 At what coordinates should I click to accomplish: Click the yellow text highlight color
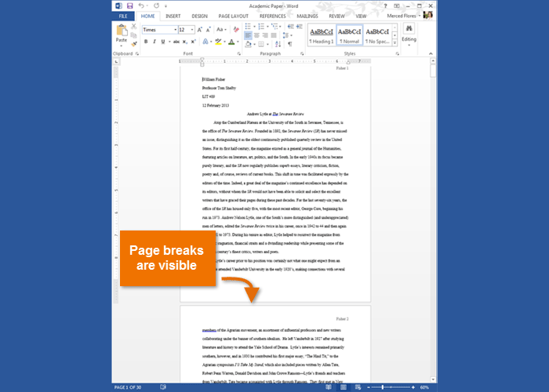(x=218, y=42)
